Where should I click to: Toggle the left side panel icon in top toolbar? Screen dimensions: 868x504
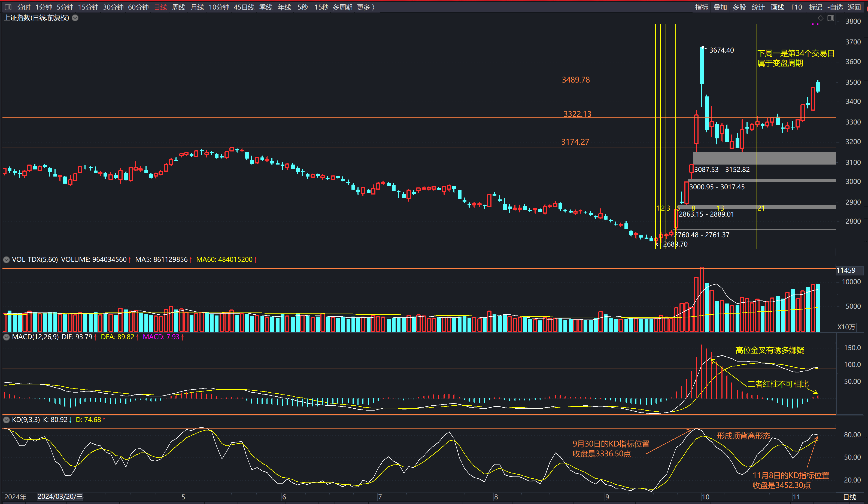click(x=8, y=7)
